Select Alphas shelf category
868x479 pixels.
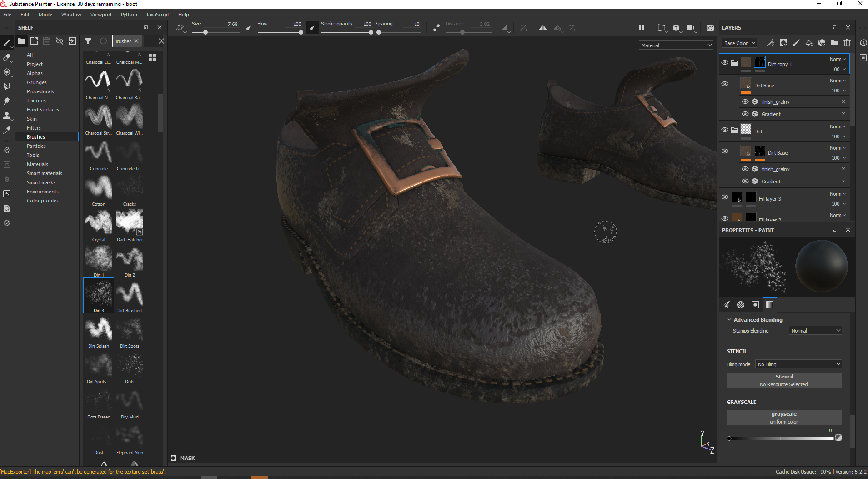(35, 73)
